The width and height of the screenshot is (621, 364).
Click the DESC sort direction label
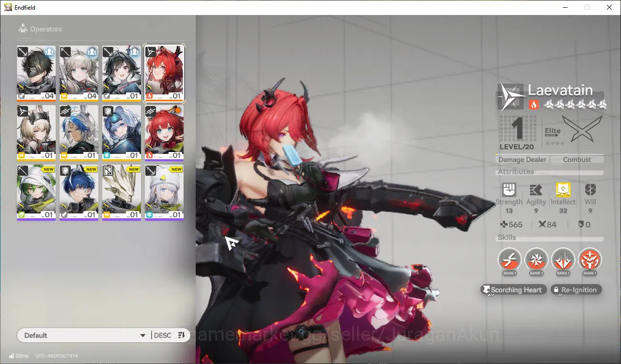pos(163,335)
